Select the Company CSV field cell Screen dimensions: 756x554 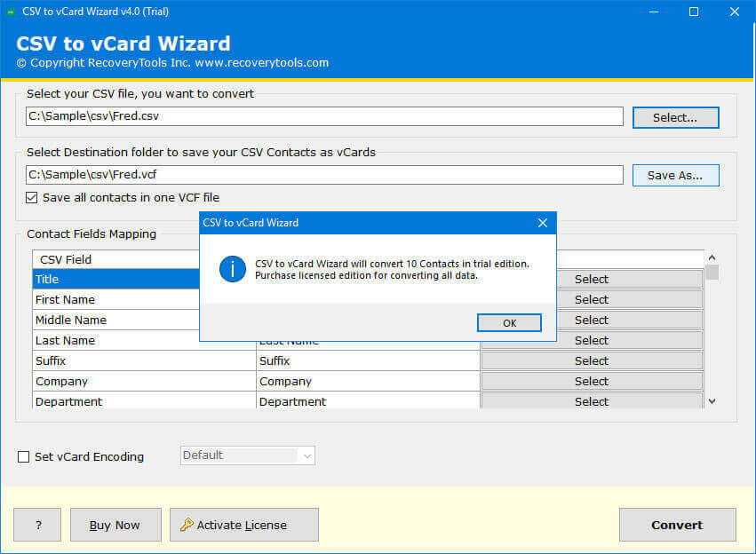click(x=144, y=382)
